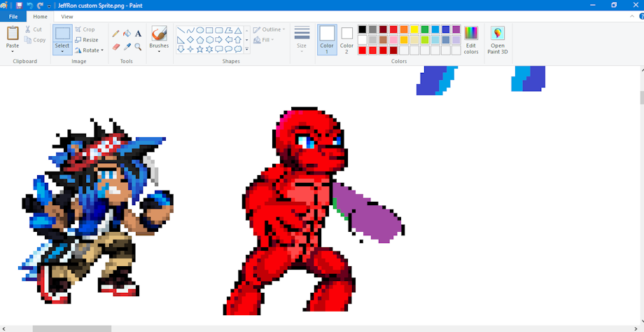Choose the Diamond shape
The image size is (644, 332).
[x=190, y=40]
